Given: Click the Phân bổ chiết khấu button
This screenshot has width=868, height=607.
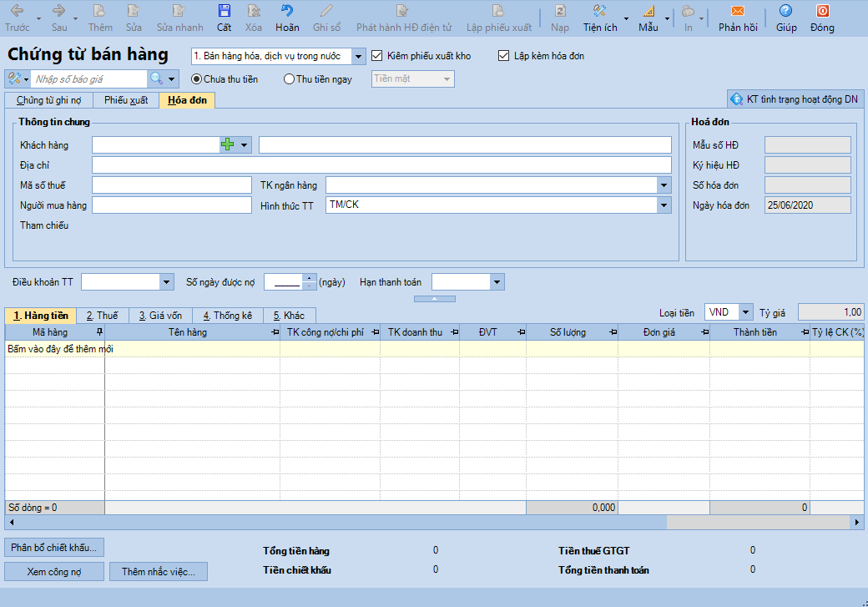Looking at the screenshot, I should click(54, 548).
